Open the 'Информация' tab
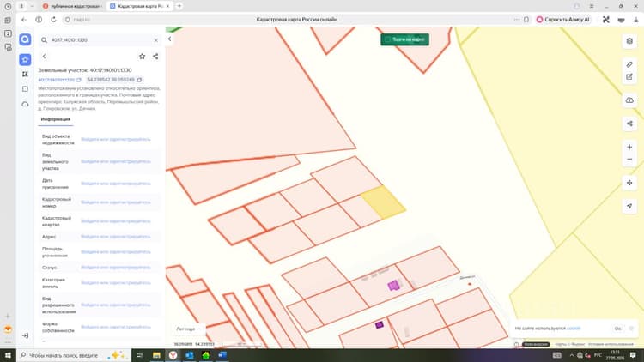Screen dimensions: 644x362 click(x=56, y=119)
